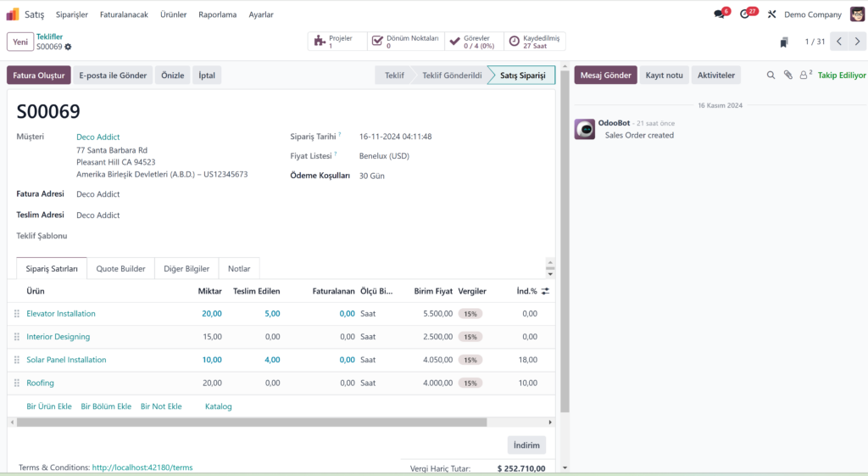Open the Fiyat Listesi Benelux (USD) field

pos(384,156)
